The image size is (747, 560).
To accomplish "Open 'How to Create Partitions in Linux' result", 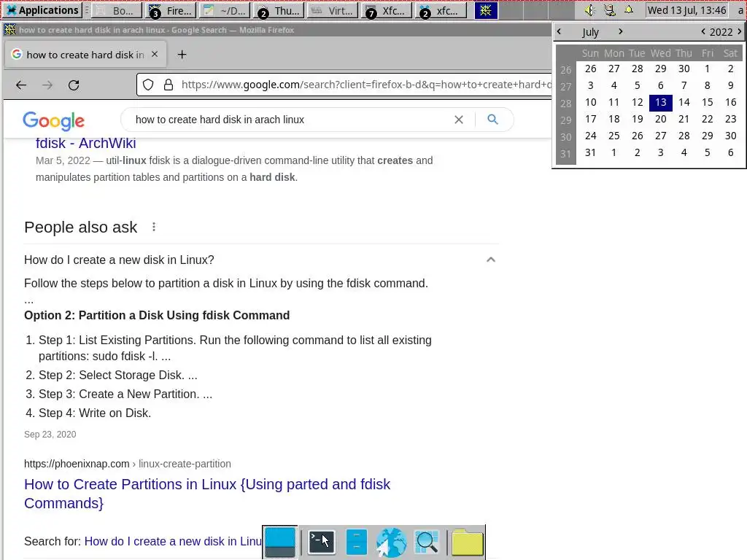I will 207,494.
